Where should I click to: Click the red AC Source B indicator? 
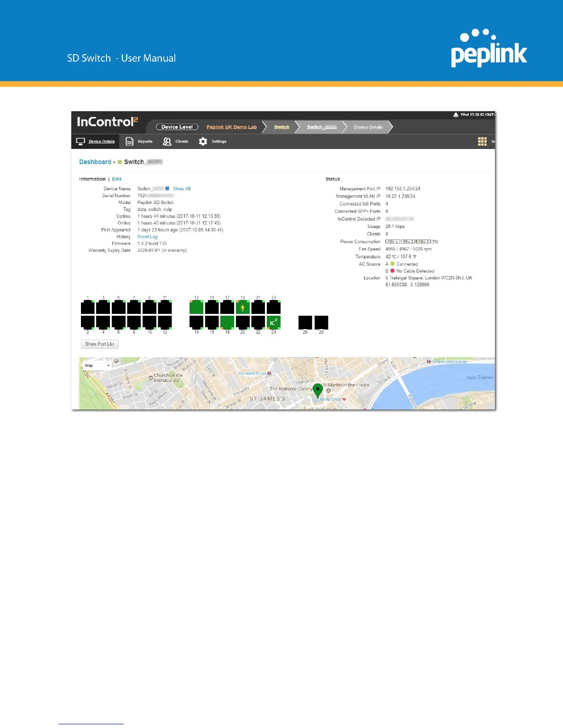click(392, 271)
